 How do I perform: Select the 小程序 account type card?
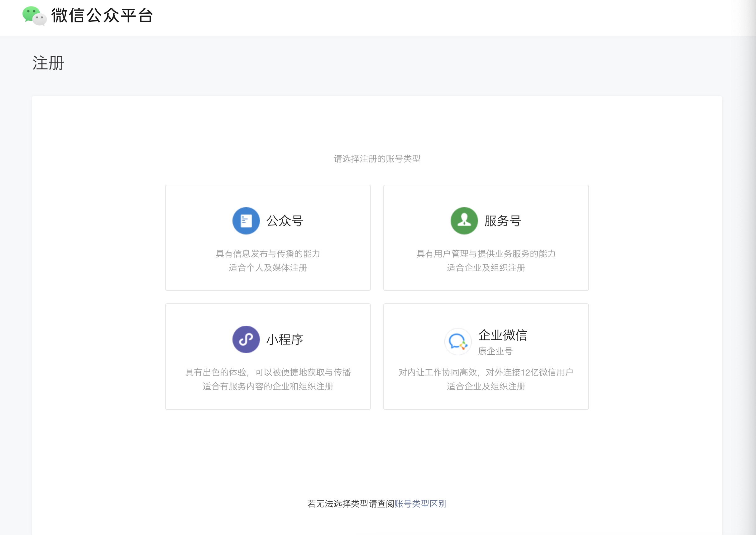(268, 357)
